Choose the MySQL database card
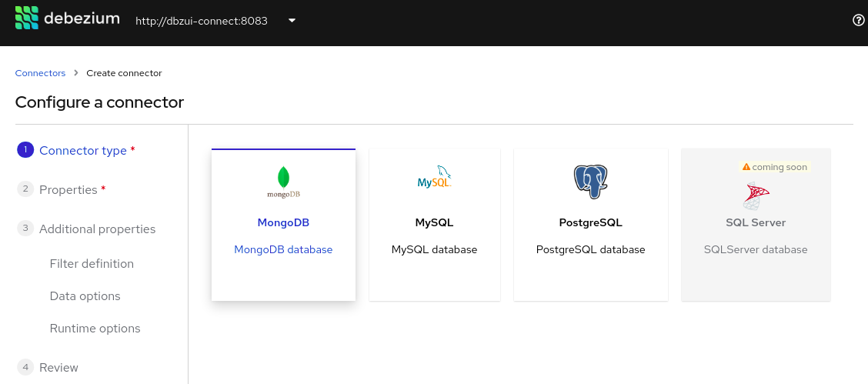This screenshot has width=868, height=384. [434, 231]
